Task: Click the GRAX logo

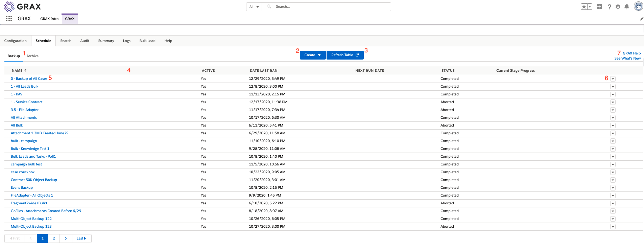Action: tap(22, 6)
